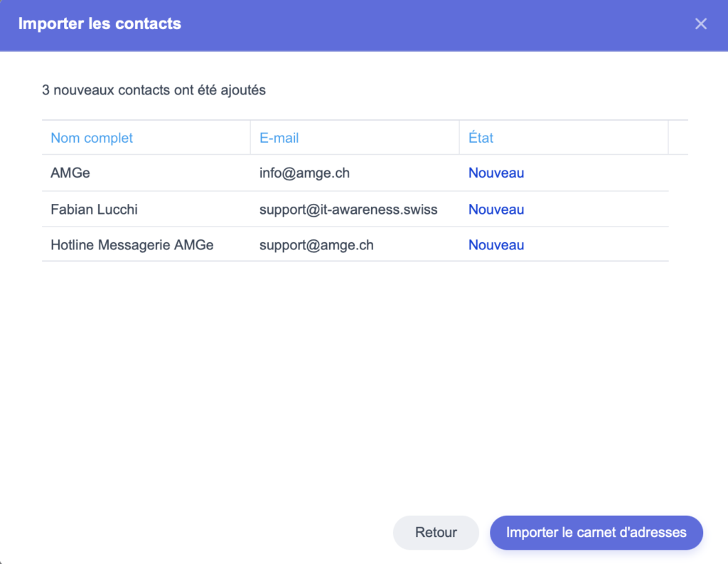Click the '3 nouveaux contacts' status message
728x564 pixels.
click(x=154, y=91)
